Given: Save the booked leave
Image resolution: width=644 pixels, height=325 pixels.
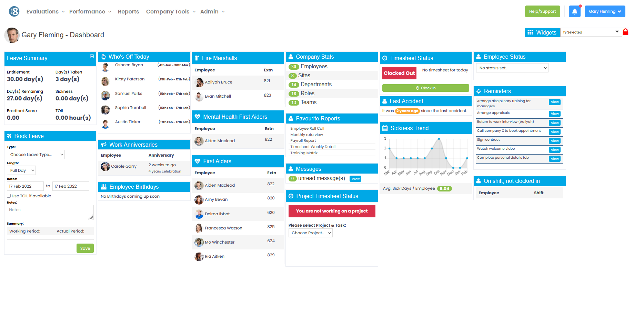Looking at the screenshot, I should pyautogui.click(x=85, y=248).
